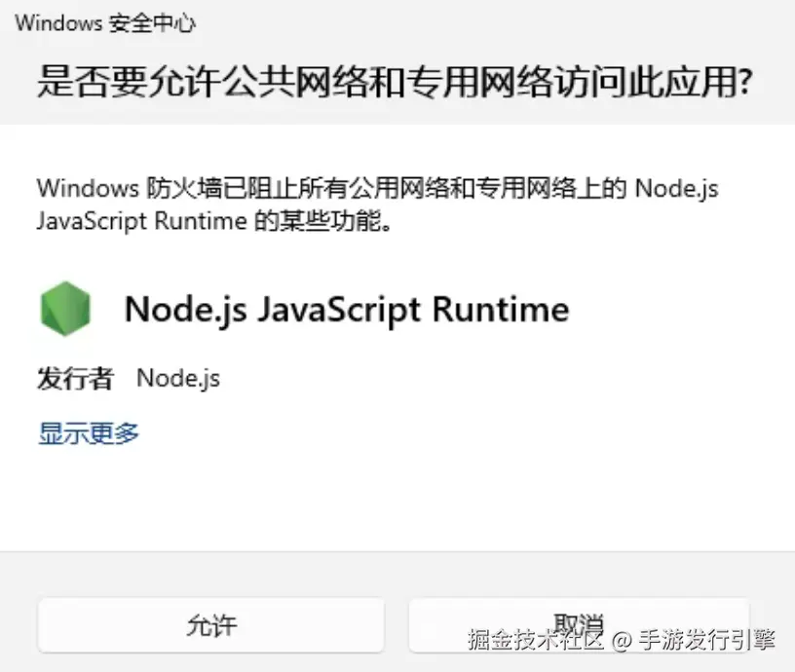795x672 pixels.
Task: Click the Windows 安全中心 title text
Action: point(104,23)
